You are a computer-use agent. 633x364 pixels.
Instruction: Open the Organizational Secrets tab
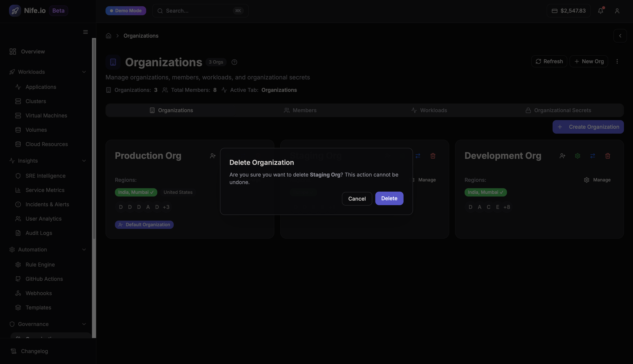click(x=562, y=110)
